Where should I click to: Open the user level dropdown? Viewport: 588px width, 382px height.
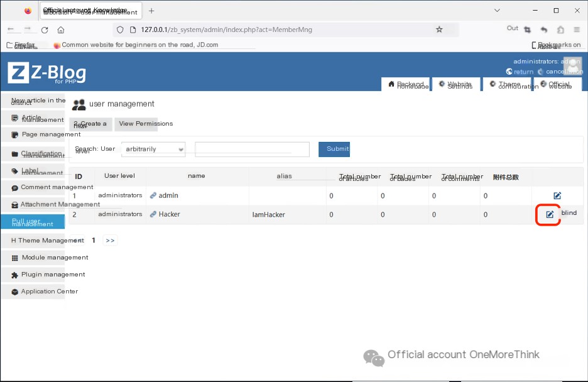click(x=154, y=149)
